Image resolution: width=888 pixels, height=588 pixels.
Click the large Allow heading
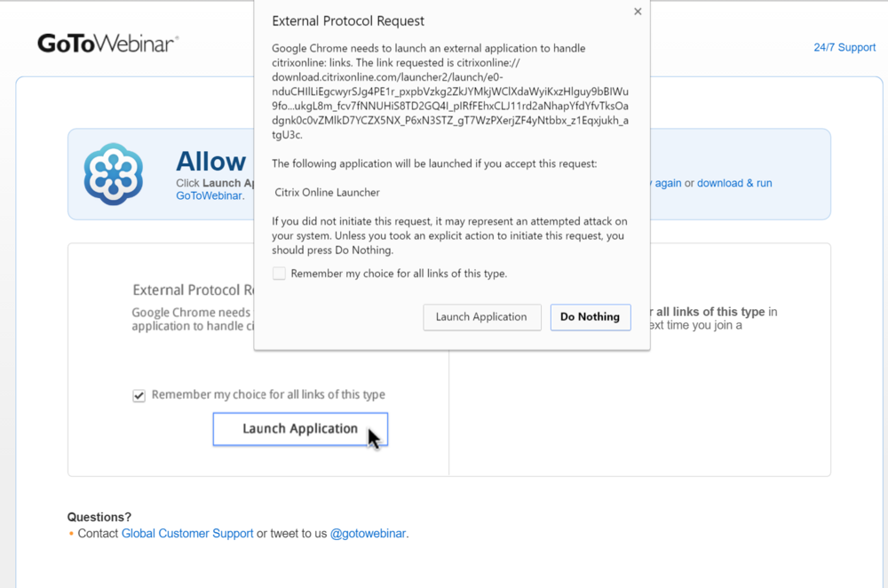pos(211,161)
